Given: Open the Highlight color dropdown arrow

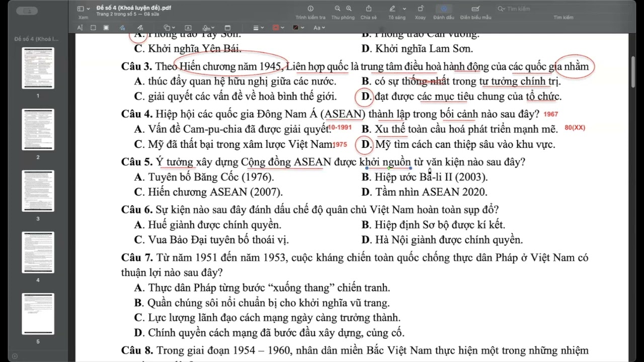Looking at the screenshot, I should coord(405,9).
